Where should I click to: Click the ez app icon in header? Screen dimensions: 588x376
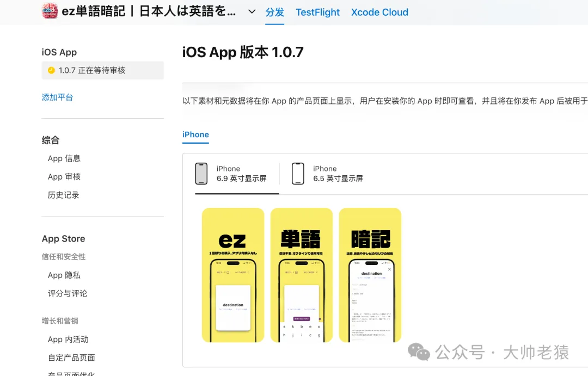coord(50,11)
